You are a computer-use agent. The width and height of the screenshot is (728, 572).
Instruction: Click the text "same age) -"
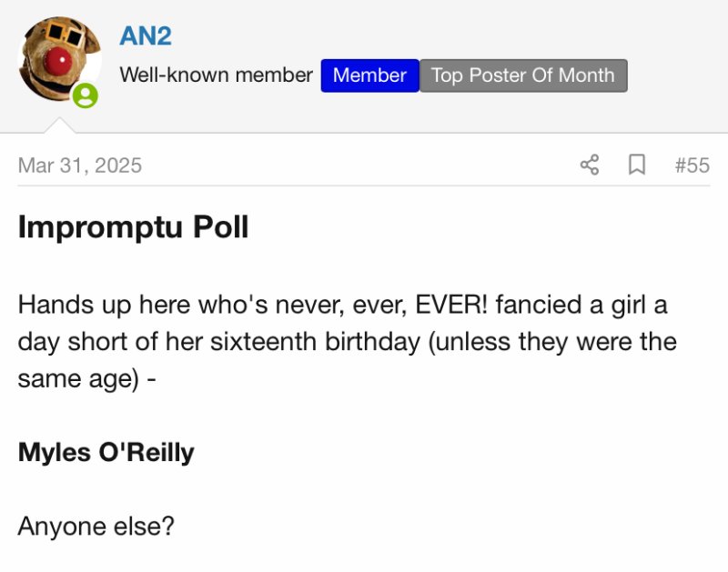86,378
